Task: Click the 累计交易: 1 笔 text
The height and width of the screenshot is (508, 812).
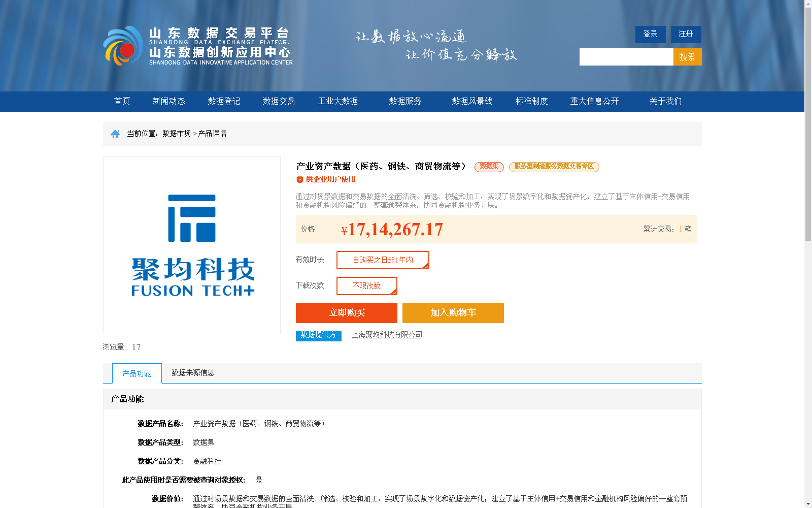Action: (667, 229)
